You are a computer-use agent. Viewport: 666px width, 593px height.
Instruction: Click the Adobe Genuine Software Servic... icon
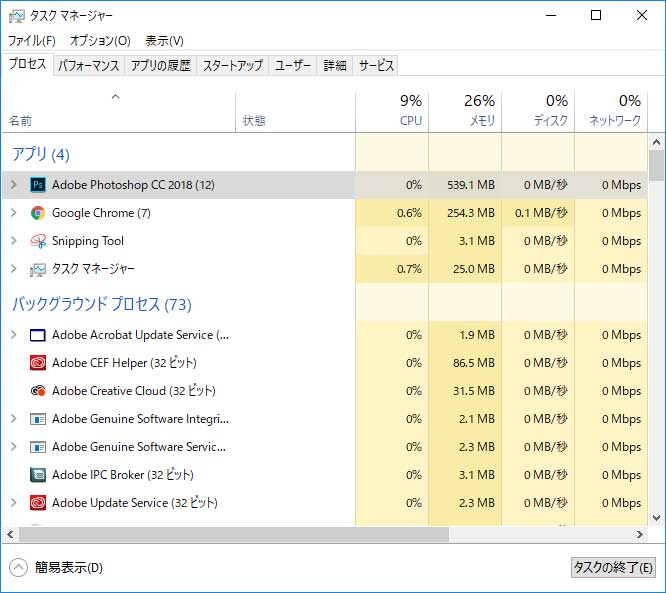point(38,447)
